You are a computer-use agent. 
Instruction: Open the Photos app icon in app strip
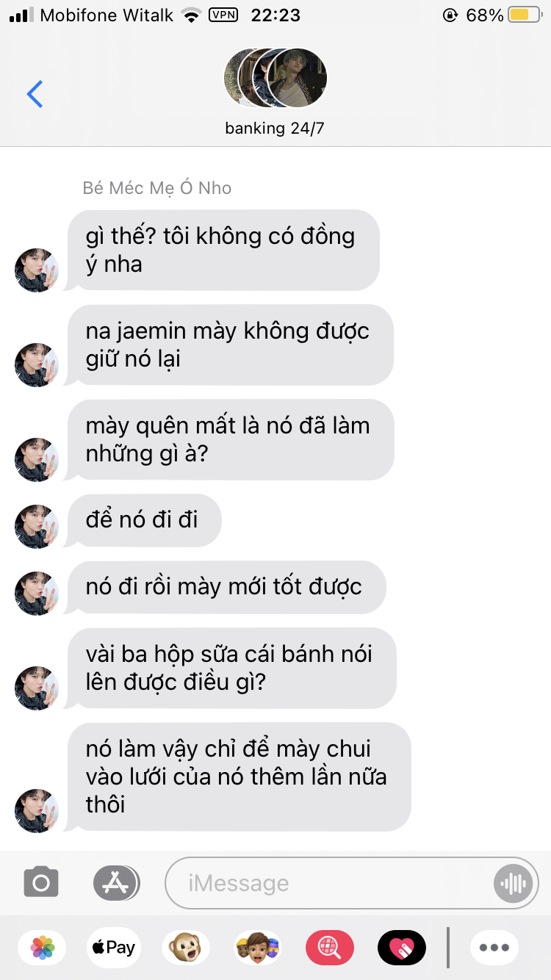[x=43, y=948]
